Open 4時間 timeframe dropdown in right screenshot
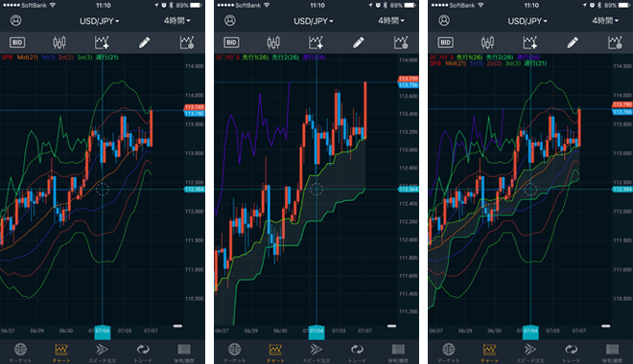 (605, 20)
